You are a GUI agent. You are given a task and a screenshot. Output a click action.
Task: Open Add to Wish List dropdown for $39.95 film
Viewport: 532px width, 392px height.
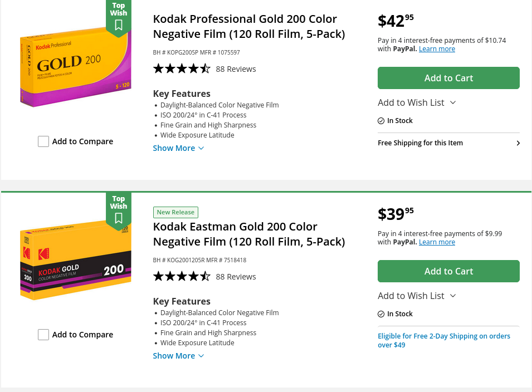point(417,296)
